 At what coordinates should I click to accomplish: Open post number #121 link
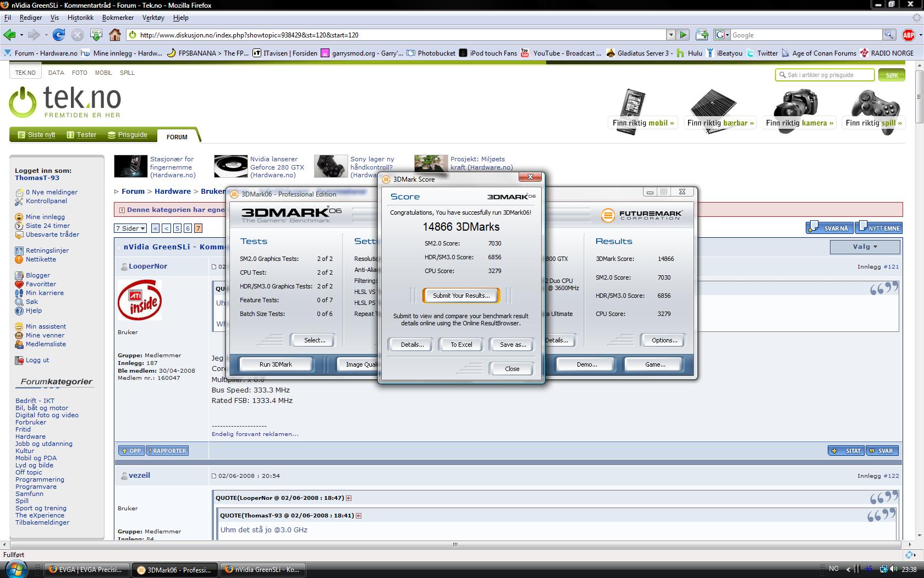point(891,266)
